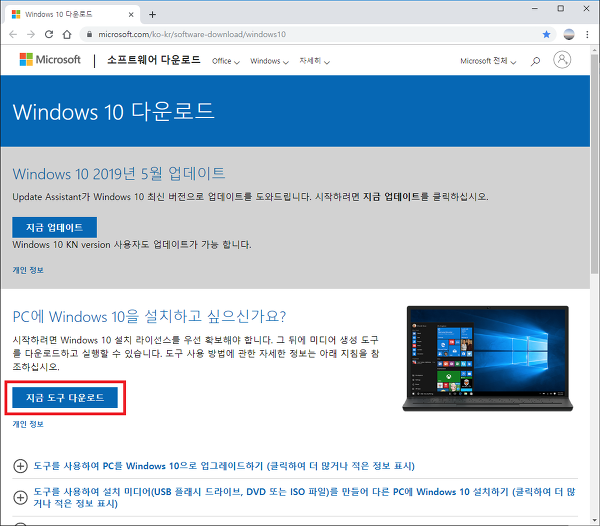
Task: Click the 소프트웨어 다운로드 header link
Action: (x=153, y=60)
